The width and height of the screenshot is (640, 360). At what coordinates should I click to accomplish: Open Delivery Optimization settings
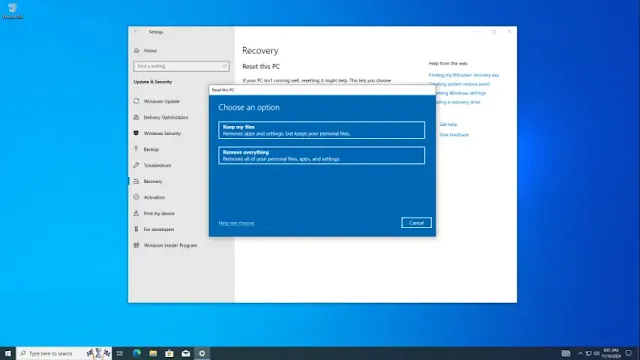click(166, 117)
